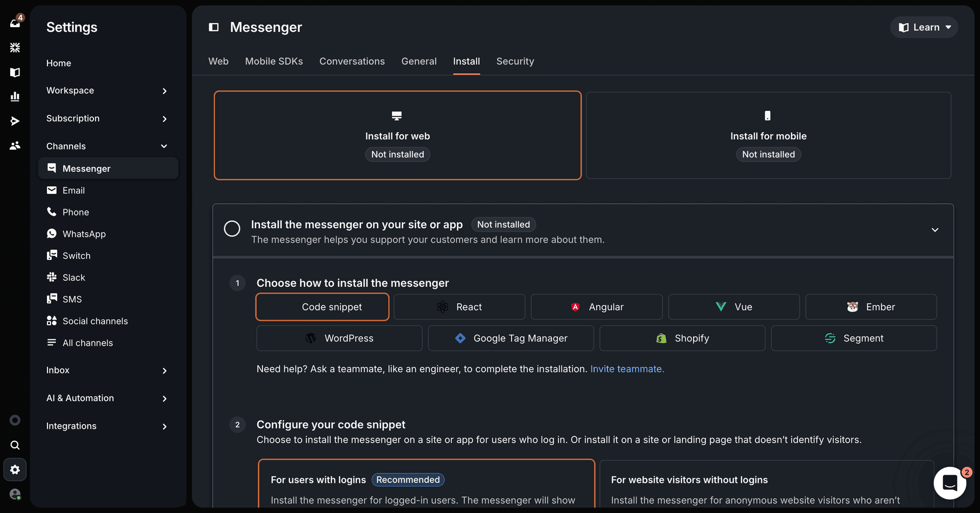Open the Intercom messenger launcher bubble
980x513 pixels.
[950, 483]
